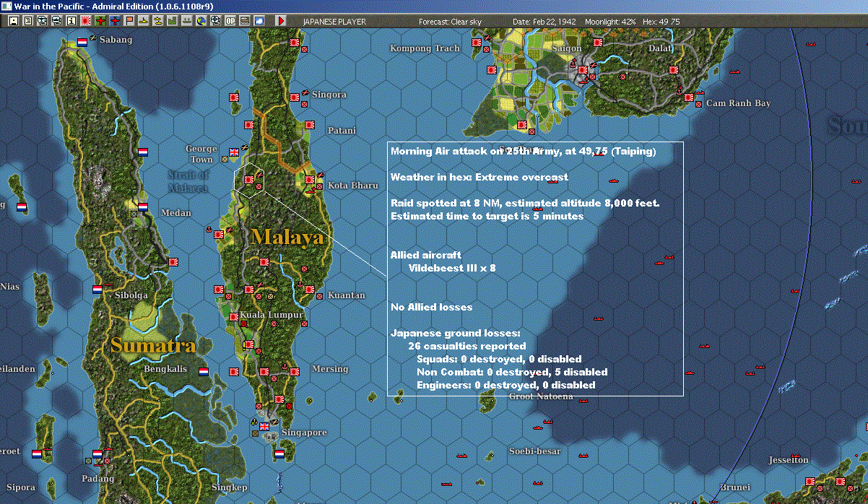Click 'Weather in hex: Extreme overcast' line
The image size is (868, 504).
[479, 177]
